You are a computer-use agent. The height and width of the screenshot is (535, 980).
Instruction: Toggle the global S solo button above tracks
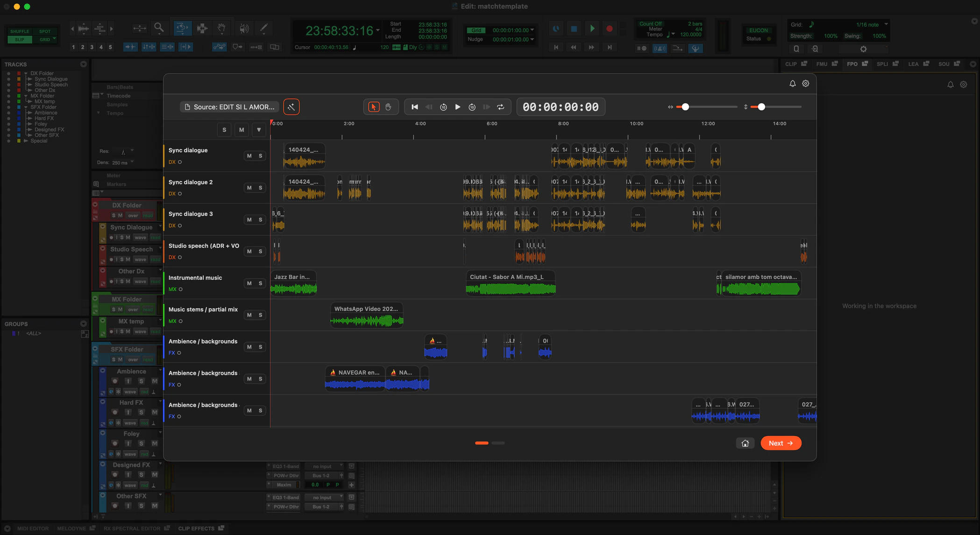(224, 130)
